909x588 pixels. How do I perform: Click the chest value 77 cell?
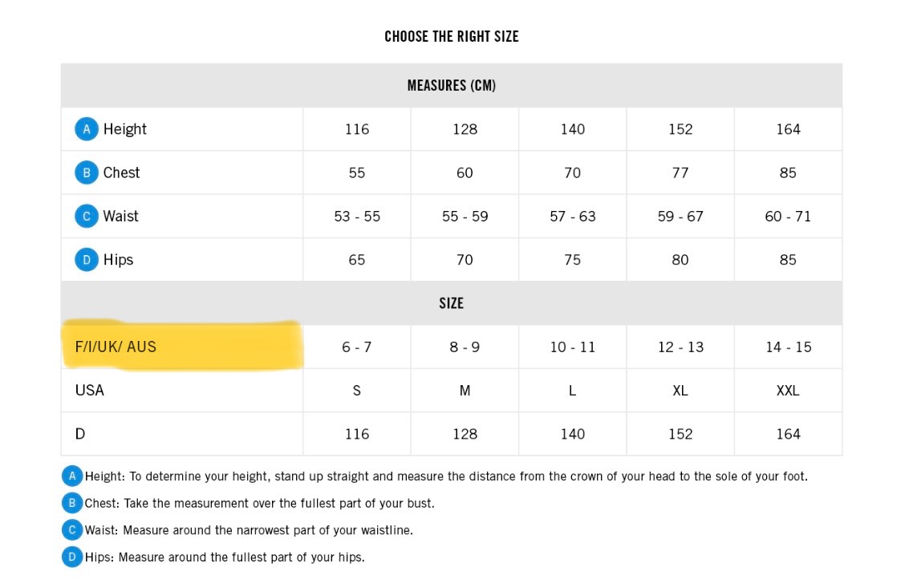pyautogui.click(x=680, y=172)
